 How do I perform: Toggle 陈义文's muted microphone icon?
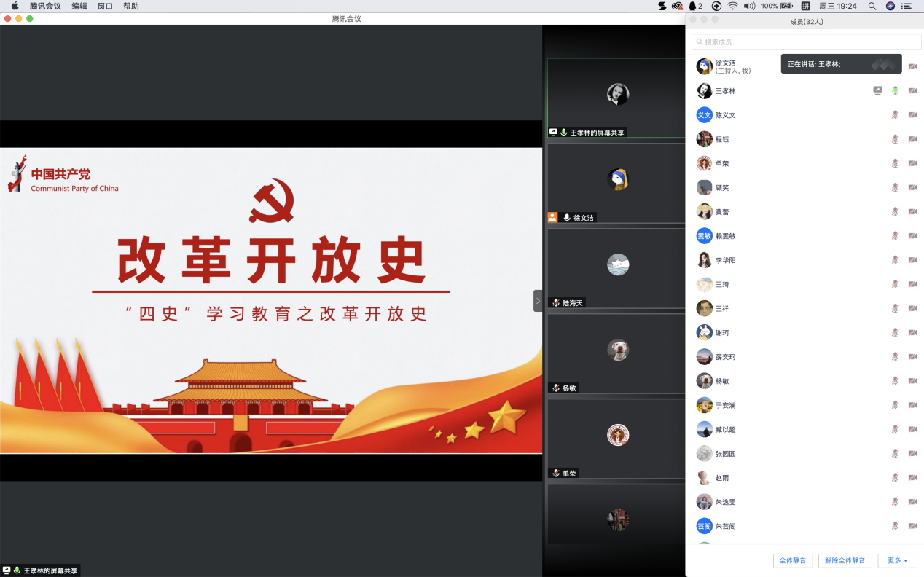point(896,115)
